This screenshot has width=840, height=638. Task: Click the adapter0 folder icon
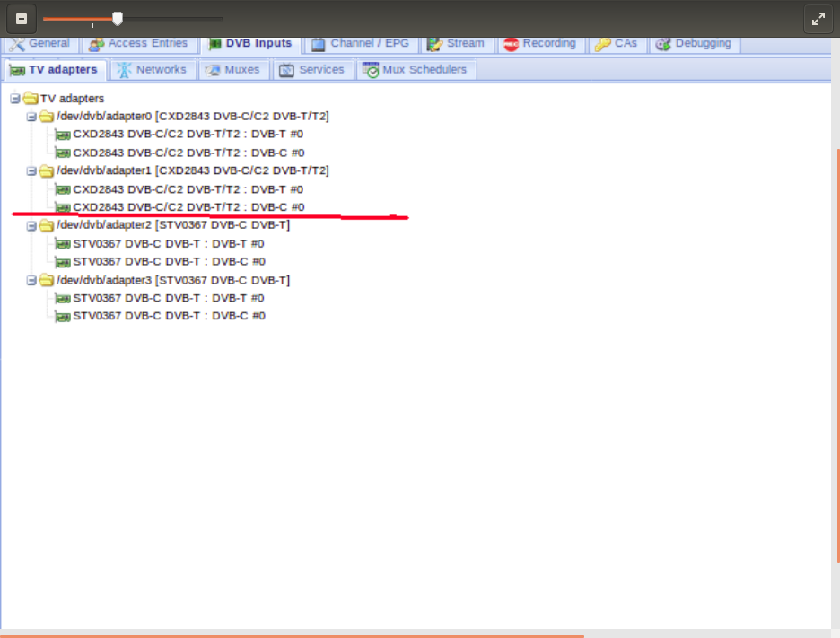[x=47, y=117]
